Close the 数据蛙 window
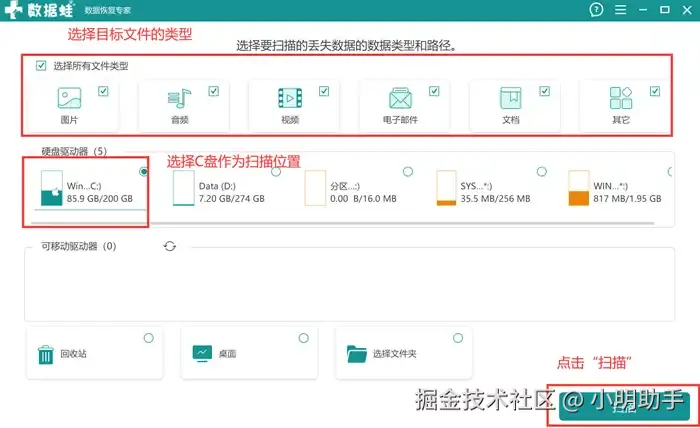The height and width of the screenshot is (428, 700). point(687,9)
